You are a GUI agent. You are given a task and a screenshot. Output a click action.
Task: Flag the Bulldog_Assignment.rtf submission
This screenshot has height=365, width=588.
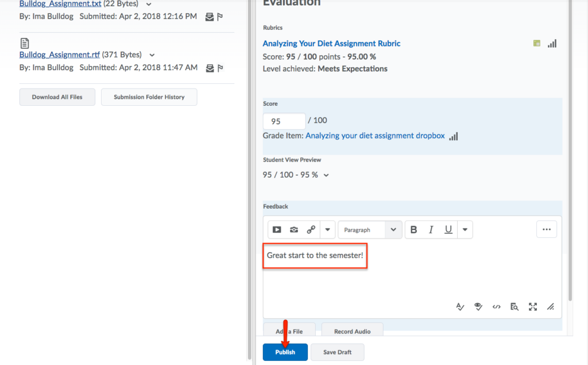pyautogui.click(x=220, y=68)
